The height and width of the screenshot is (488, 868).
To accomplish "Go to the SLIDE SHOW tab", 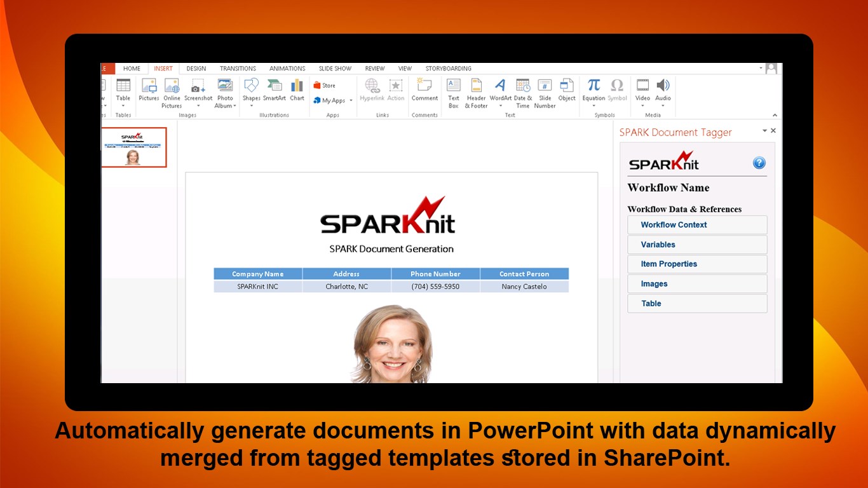I will [x=335, y=69].
